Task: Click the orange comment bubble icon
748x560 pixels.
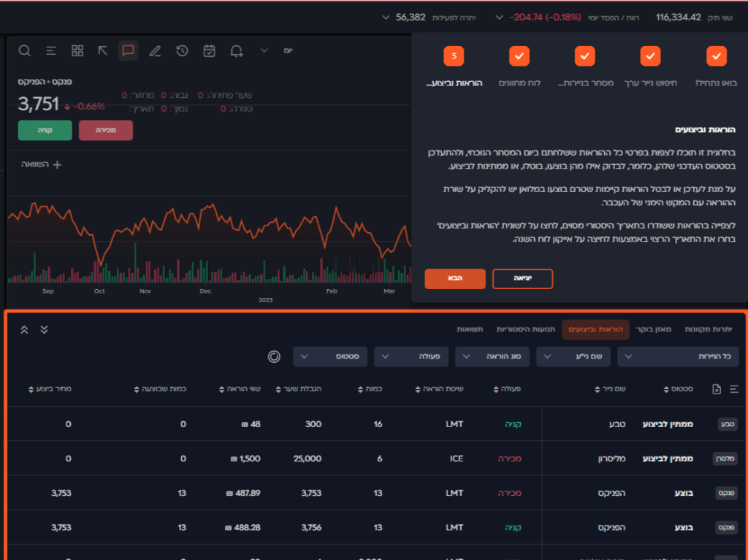Action: [128, 50]
